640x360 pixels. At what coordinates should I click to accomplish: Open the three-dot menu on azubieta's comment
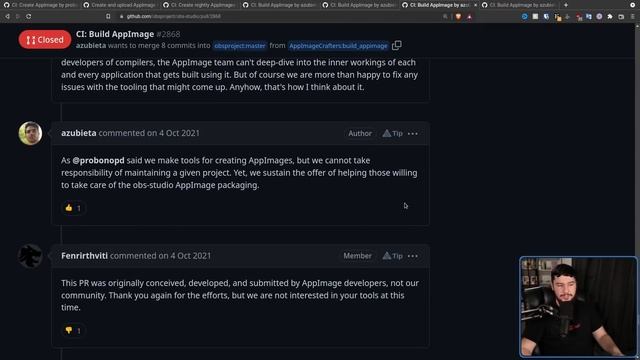tap(413, 133)
